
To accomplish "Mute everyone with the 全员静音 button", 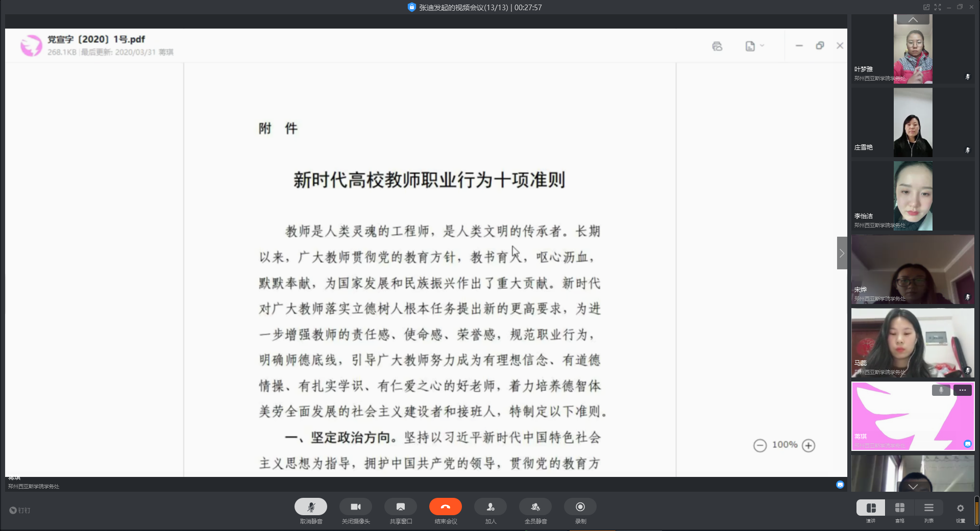I will [x=535, y=507].
